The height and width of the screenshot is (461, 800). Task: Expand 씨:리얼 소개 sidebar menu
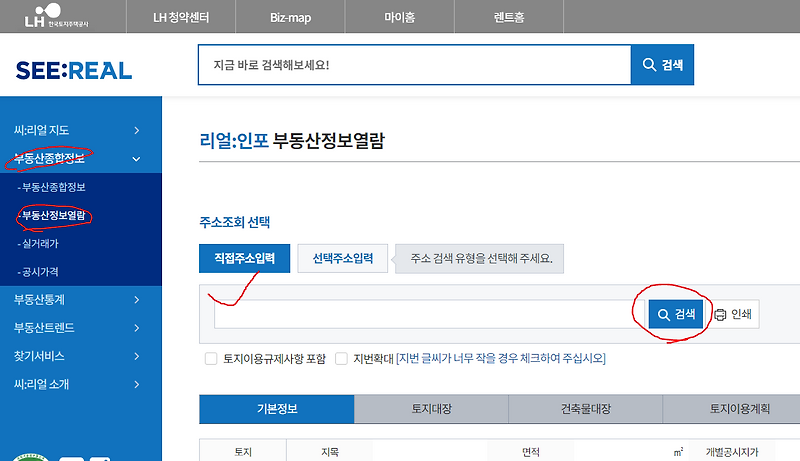pyautogui.click(x=77, y=384)
